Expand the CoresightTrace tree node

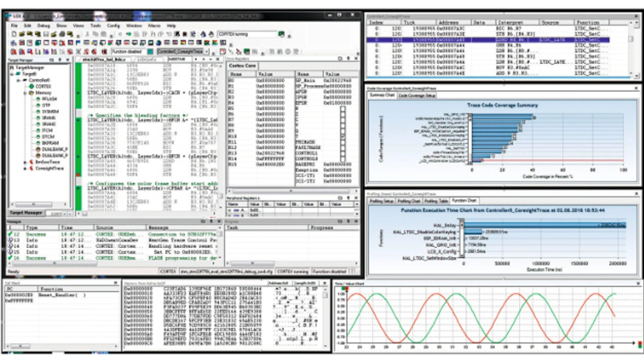click(x=25, y=169)
